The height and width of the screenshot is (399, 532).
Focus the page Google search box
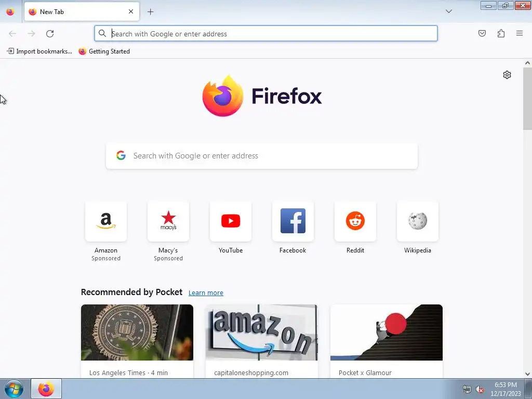tap(262, 156)
